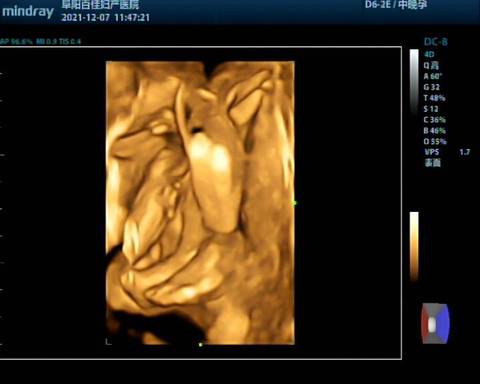This screenshot has width=480, height=384.
Task: Click the VPS value '1.7'
Action: click(x=464, y=152)
